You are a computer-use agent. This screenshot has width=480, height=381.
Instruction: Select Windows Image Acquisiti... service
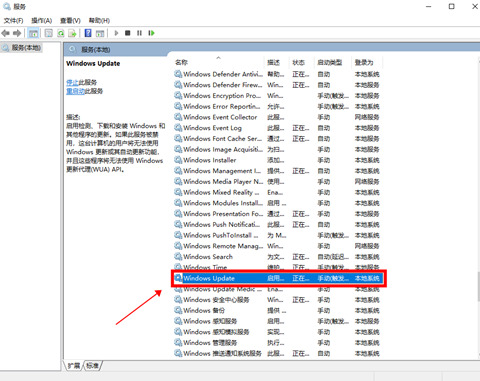(x=277, y=149)
